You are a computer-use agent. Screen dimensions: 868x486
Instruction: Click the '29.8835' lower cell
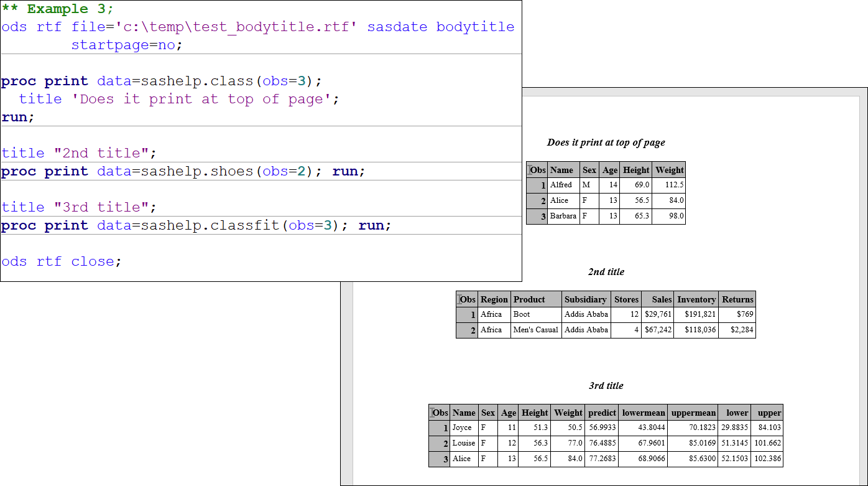point(735,428)
